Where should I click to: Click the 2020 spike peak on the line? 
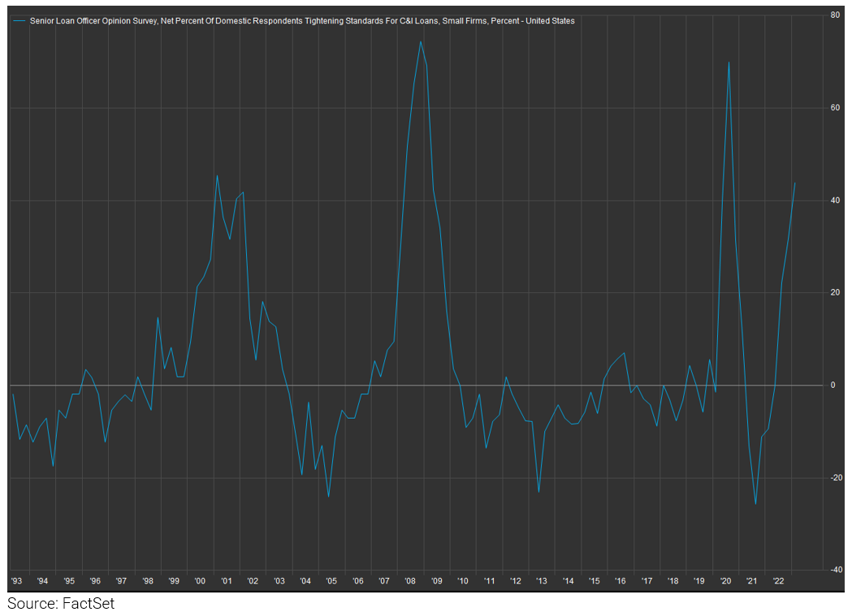(729, 62)
